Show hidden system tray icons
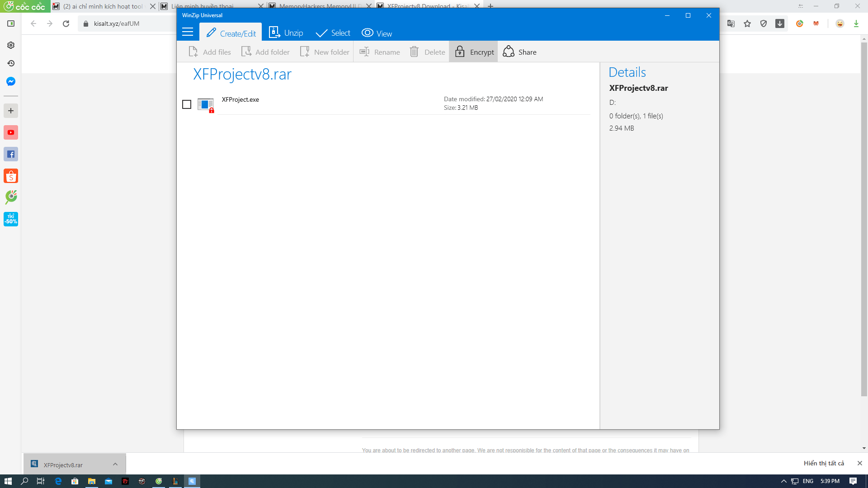868x488 pixels. 784,481
